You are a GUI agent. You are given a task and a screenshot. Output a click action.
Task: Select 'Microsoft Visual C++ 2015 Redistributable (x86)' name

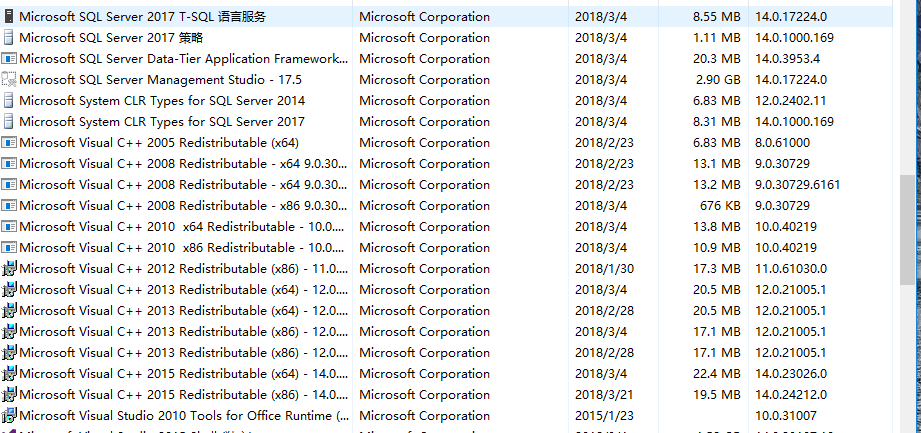point(184,395)
